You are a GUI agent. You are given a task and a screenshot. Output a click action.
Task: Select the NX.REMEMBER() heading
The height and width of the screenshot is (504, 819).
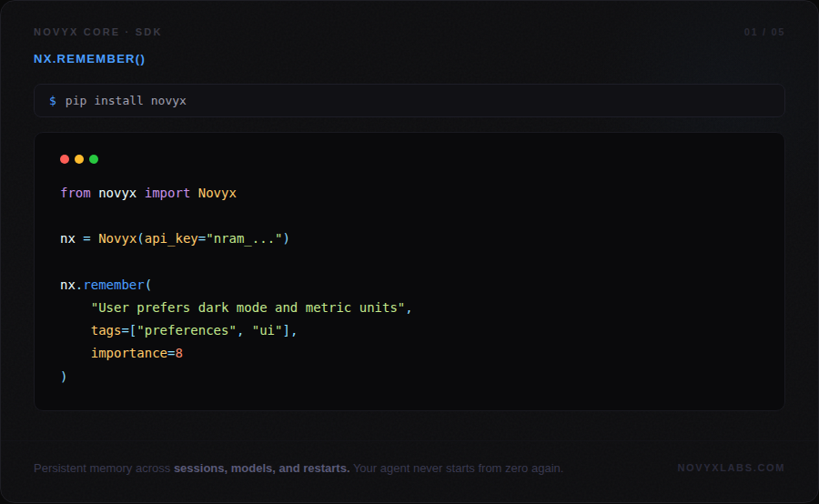(89, 59)
